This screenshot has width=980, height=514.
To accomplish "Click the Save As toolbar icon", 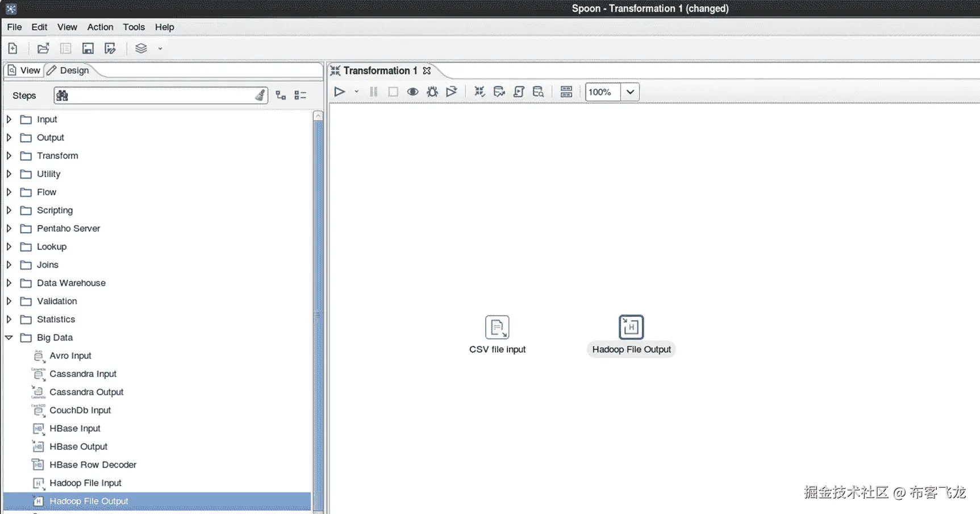I will (110, 48).
